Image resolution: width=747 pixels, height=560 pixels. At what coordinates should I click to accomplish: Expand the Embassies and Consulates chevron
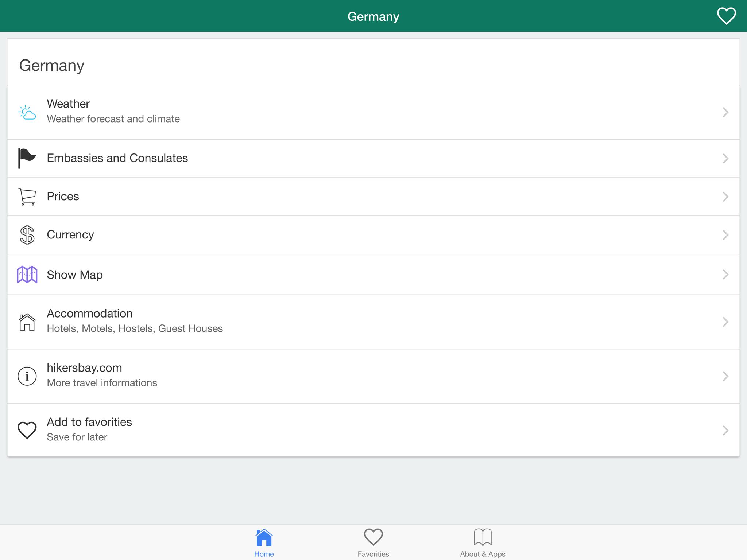pos(725,158)
